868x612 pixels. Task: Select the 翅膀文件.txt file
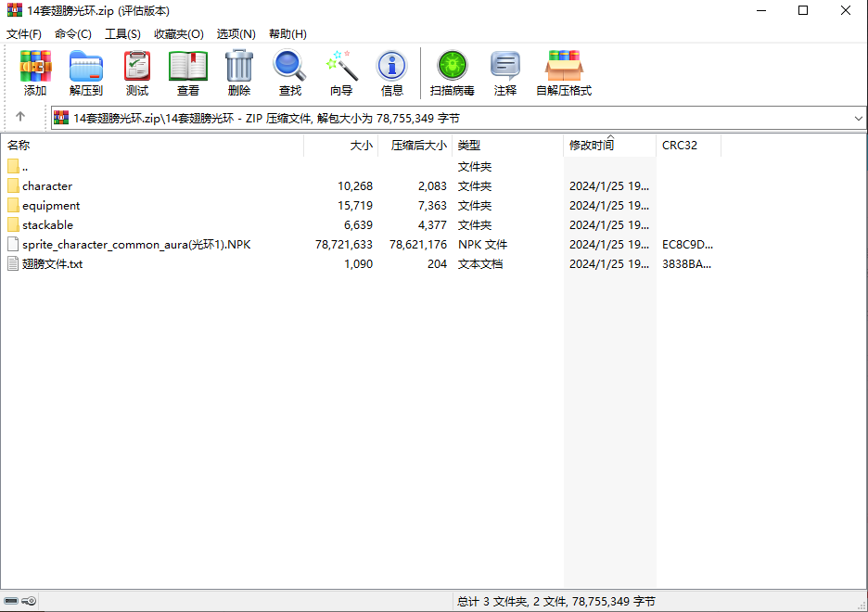click(x=52, y=264)
